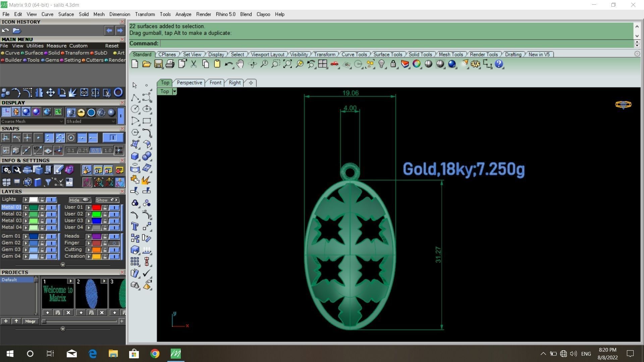Collapse the Layers panel with round arrow
Viewport: 644px width, 362px height.
tap(63, 265)
